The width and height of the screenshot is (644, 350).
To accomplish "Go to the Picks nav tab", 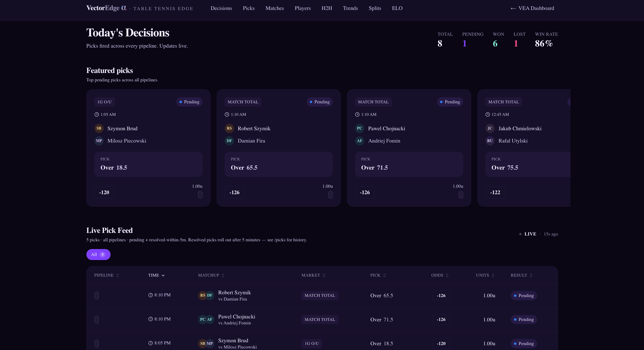I will pos(249,8).
